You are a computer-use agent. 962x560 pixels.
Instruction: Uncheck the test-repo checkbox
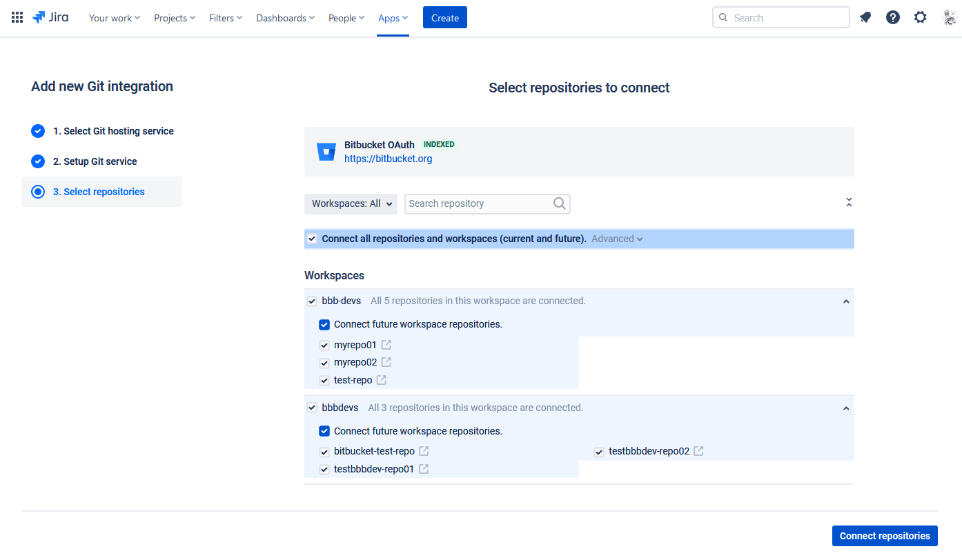[324, 381]
